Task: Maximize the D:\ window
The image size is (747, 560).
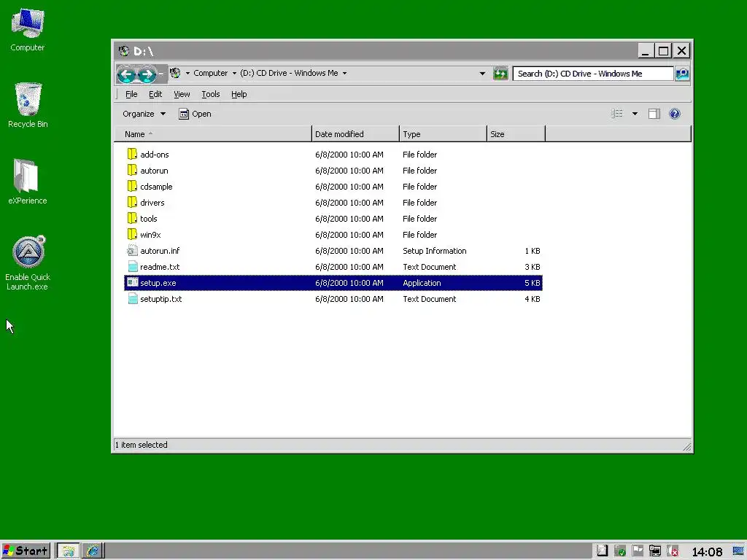Action: pyautogui.click(x=663, y=50)
